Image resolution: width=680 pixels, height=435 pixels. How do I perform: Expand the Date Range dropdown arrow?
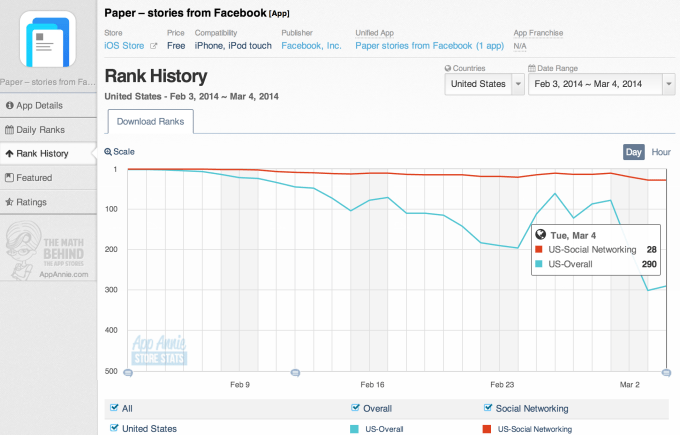pos(667,84)
